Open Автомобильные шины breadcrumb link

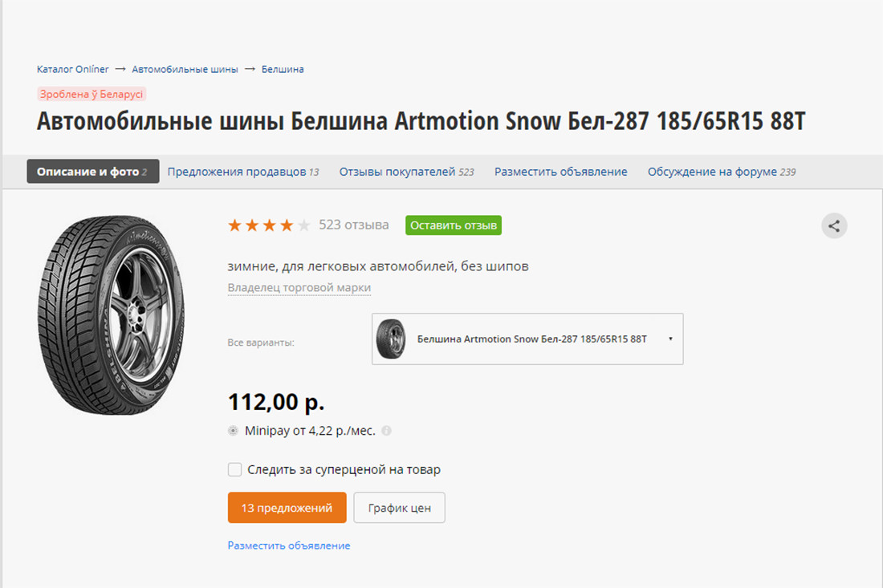pos(185,69)
